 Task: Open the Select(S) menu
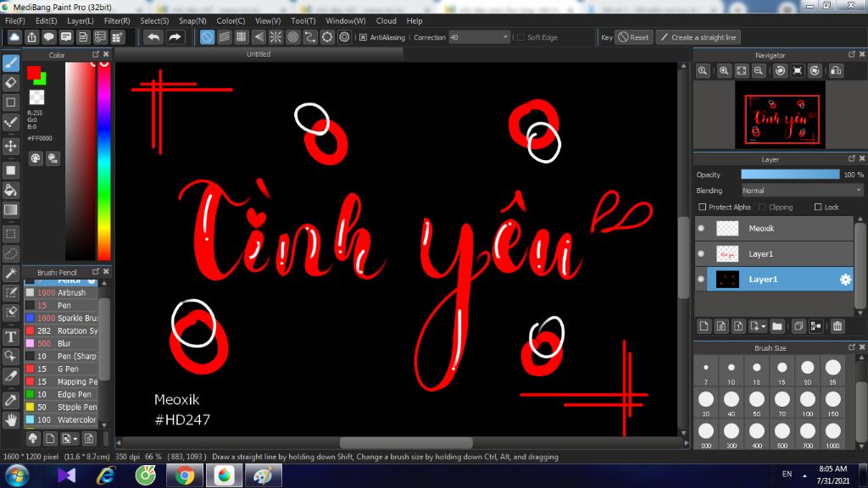154,20
